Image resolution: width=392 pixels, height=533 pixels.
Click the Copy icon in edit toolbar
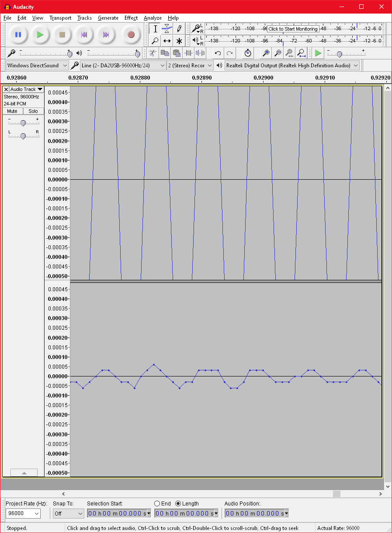coord(165,53)
